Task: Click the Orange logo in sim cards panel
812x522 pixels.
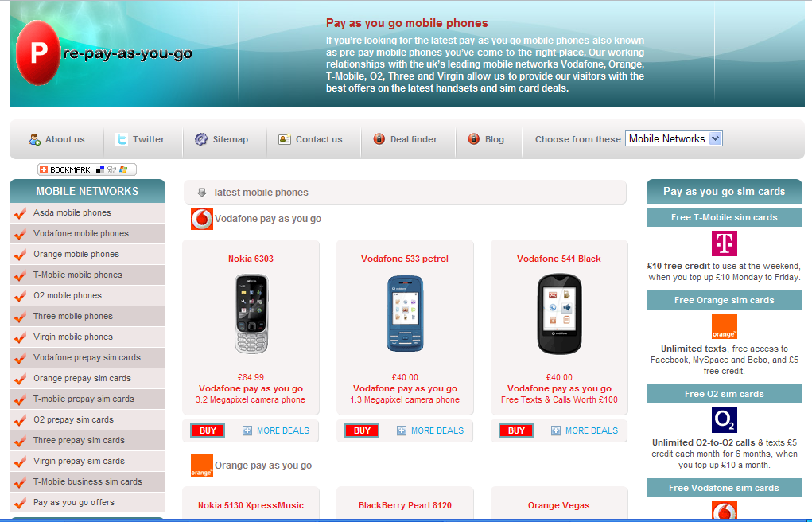Action: click(x=724, y=326)
